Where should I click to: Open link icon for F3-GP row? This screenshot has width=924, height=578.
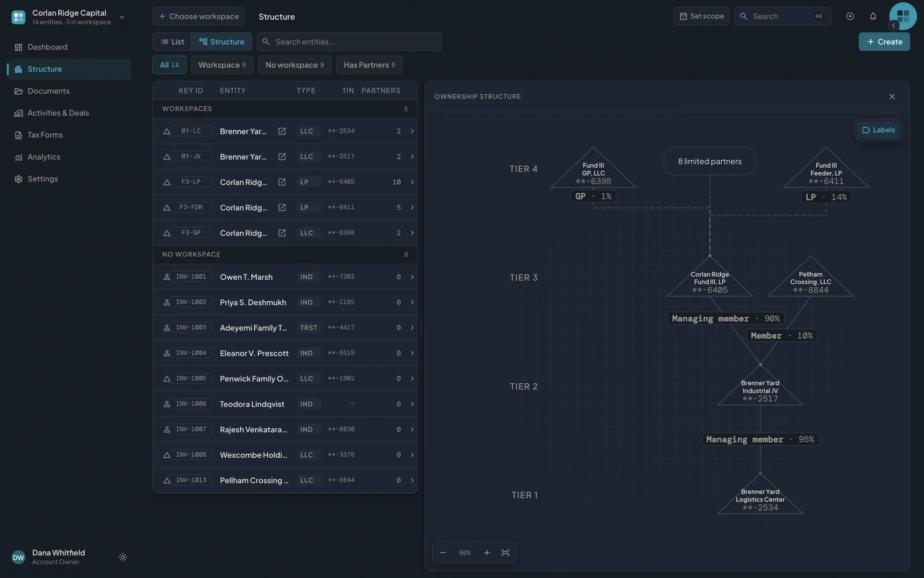click(282, 233)
